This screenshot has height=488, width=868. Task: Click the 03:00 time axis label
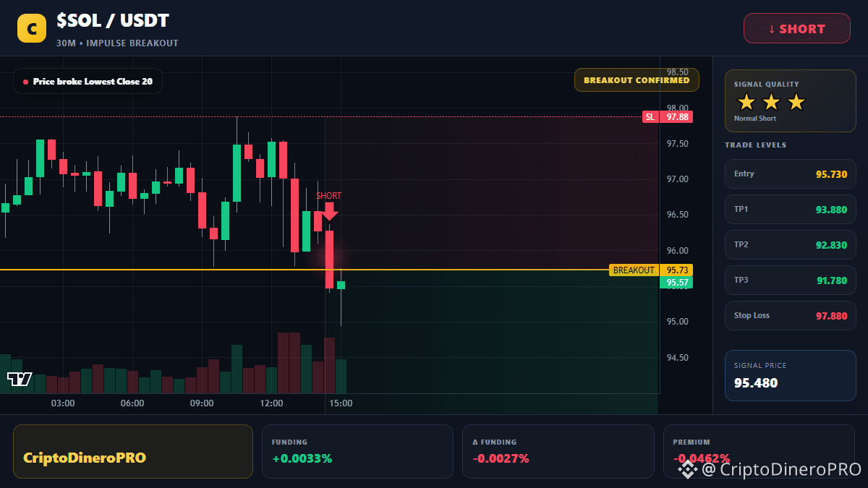63,403
